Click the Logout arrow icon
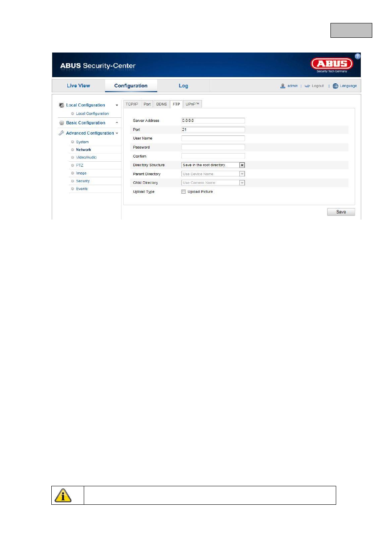The image size is (392, 554). (307, 86)
